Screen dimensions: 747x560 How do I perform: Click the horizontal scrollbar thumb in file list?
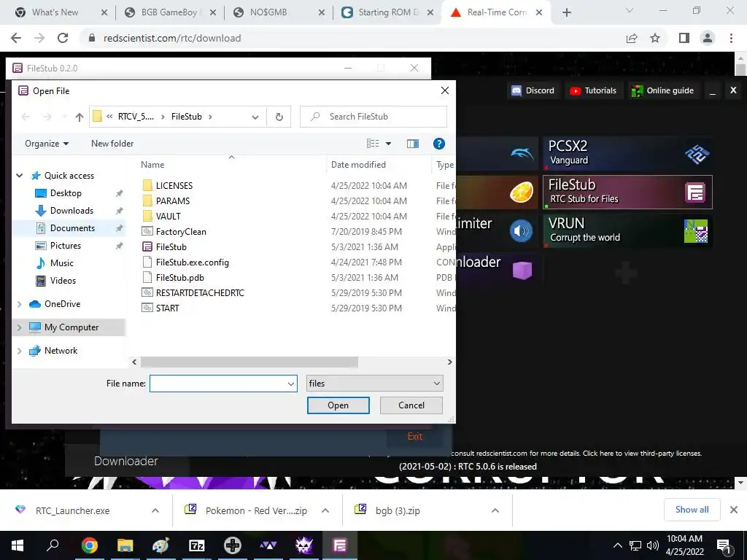[x=249, y=362]
